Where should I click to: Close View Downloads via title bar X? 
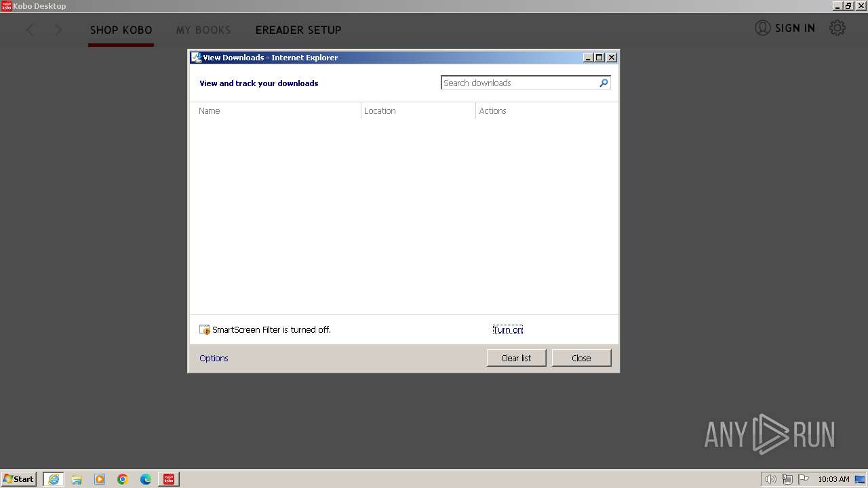tap(612, 58)
